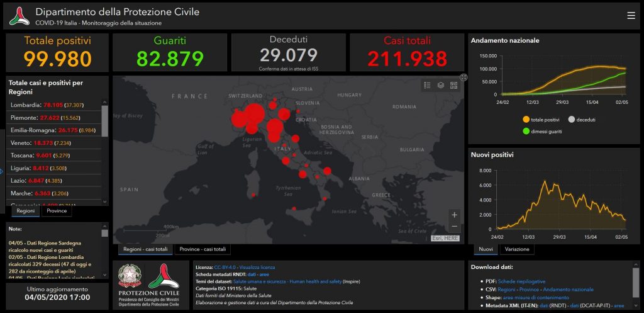
Task: Open the map layers icon
Action: (x=441, y=85)
